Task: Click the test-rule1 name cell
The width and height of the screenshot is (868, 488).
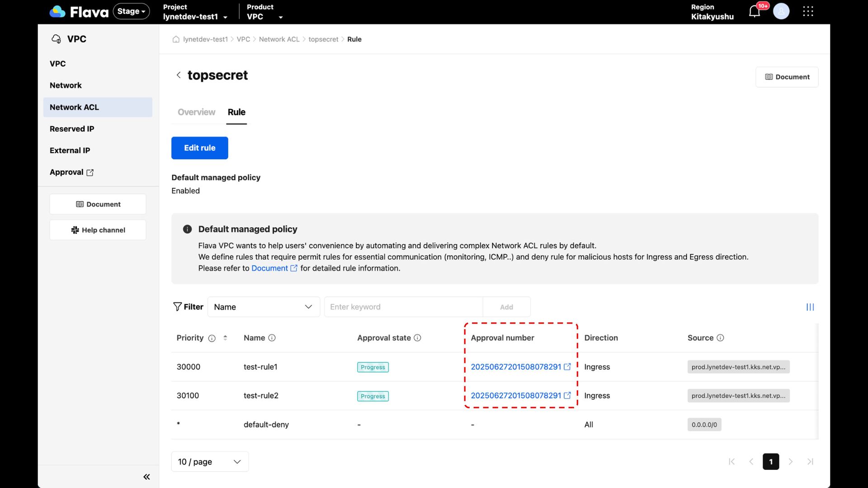Action: pyautogui.click(x=260, y=366)
